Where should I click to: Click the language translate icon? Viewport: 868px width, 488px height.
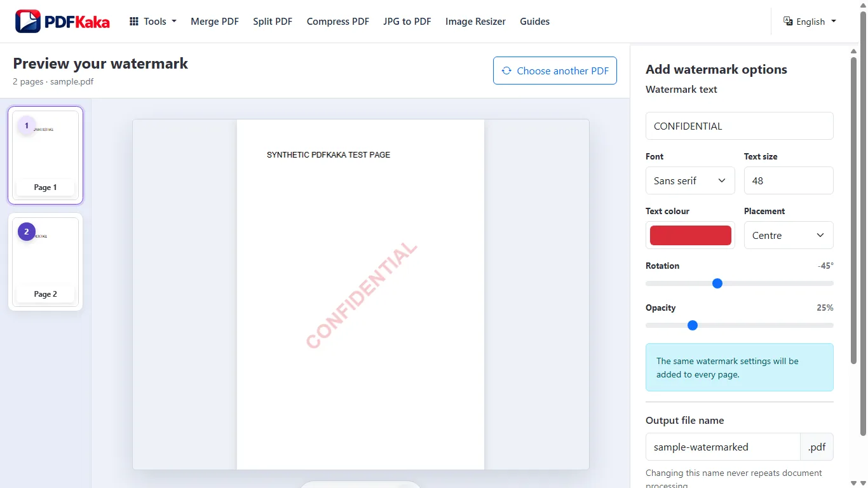click(x=788, y=21)
